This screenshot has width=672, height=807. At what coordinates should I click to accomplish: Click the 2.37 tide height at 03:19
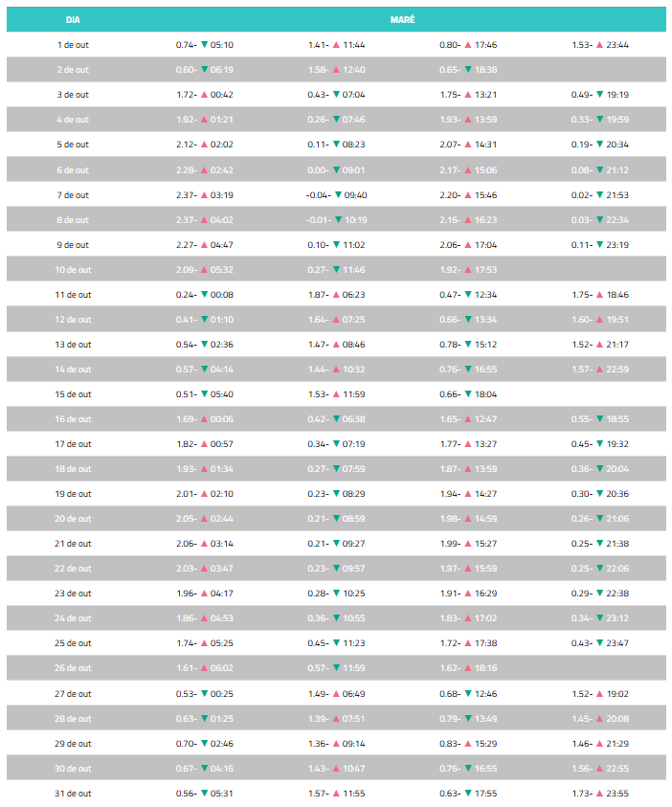tap(186, 194)
